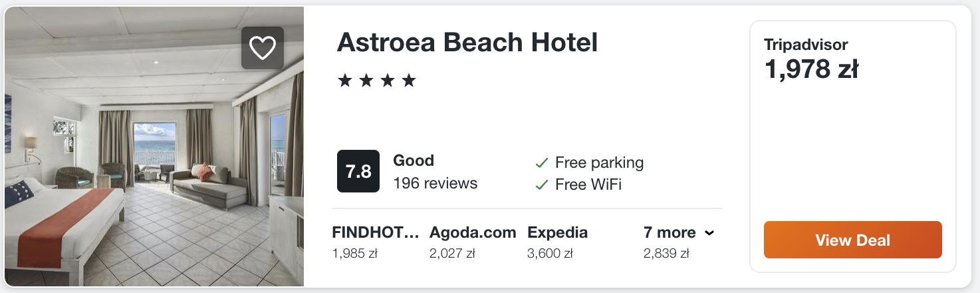Screen dimensions: 980x293
Task: Open the 7 more deals dropdown
Action: pos(670,233)
